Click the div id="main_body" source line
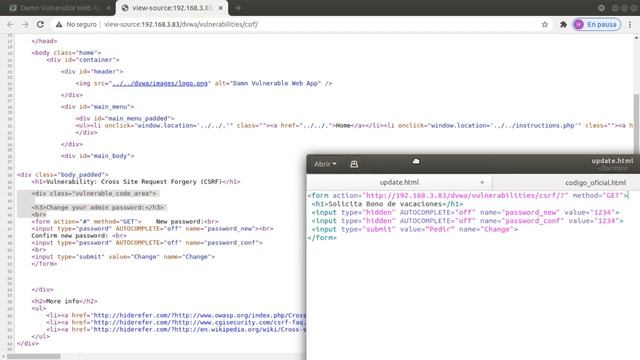The height and width of the screenshot is (360, 640). coord(97,156)
